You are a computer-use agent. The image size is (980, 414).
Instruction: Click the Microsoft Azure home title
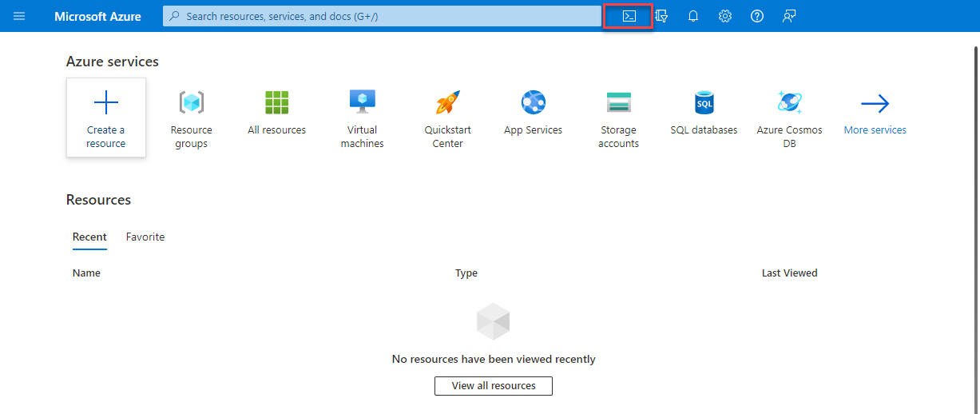[98, 16]
